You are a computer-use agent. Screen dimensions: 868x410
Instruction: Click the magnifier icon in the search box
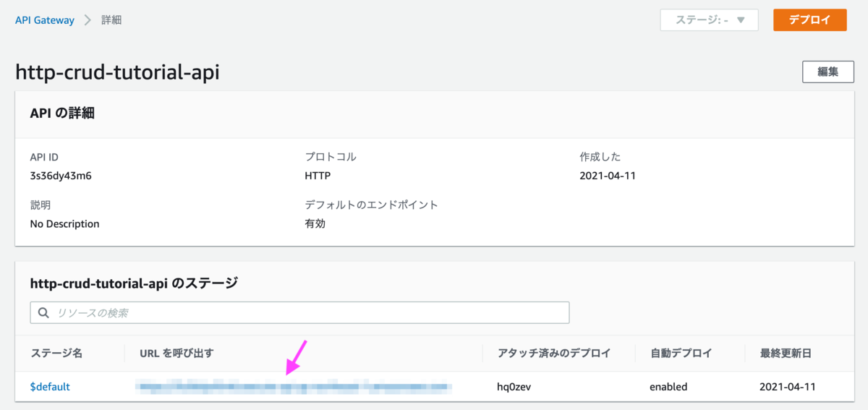43,313
